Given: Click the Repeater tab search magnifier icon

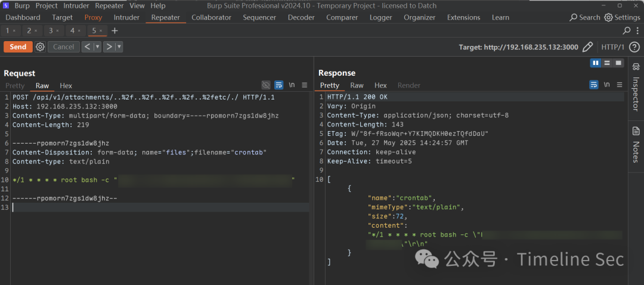Looking at the screenshot, I should (x=627, y=30).
